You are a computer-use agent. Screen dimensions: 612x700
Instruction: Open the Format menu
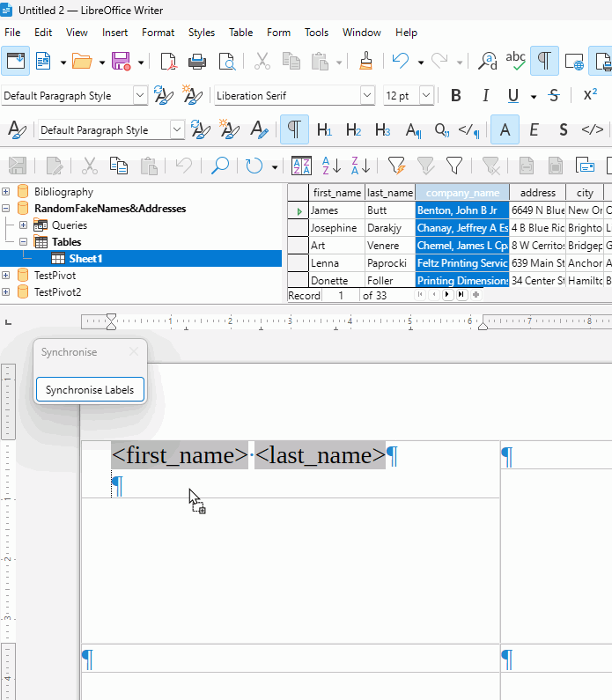[x=158, y=33]
